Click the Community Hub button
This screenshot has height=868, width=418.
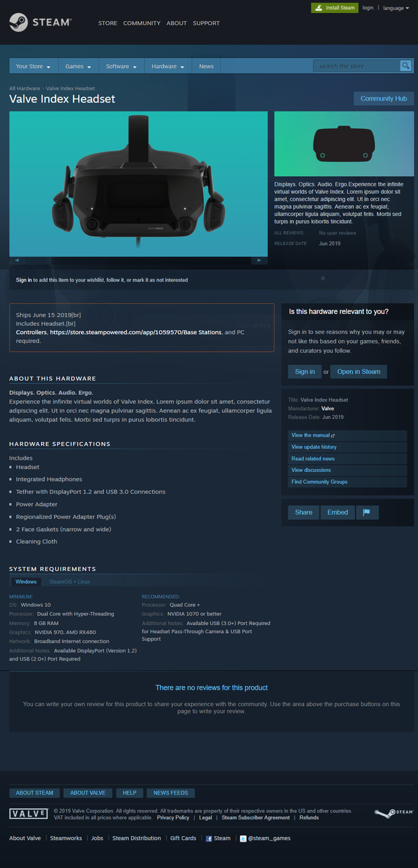[384, 99]
